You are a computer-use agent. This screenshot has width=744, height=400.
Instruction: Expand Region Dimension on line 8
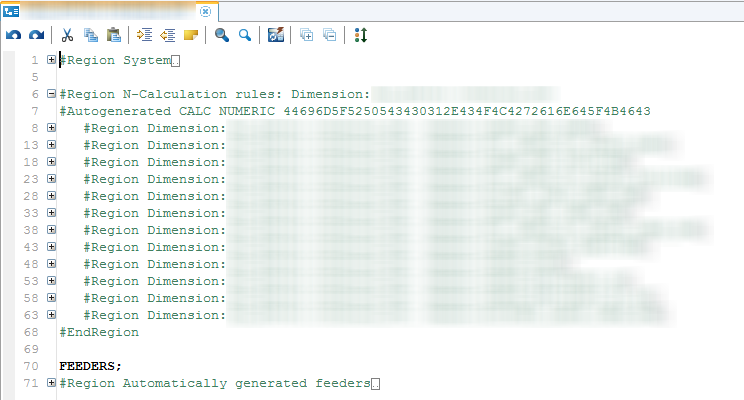click(51, 128)
